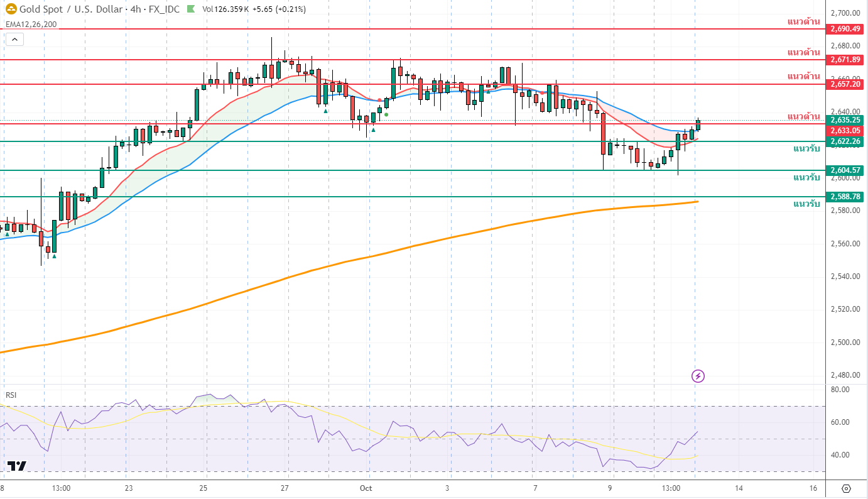Click the 2,690.49 resistance price label

point(845,29)
